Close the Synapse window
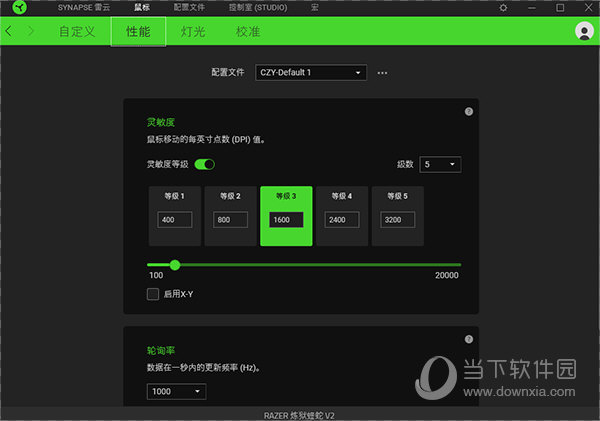The image size is (600, 421). pyautogui.click(x=589, y=8)
